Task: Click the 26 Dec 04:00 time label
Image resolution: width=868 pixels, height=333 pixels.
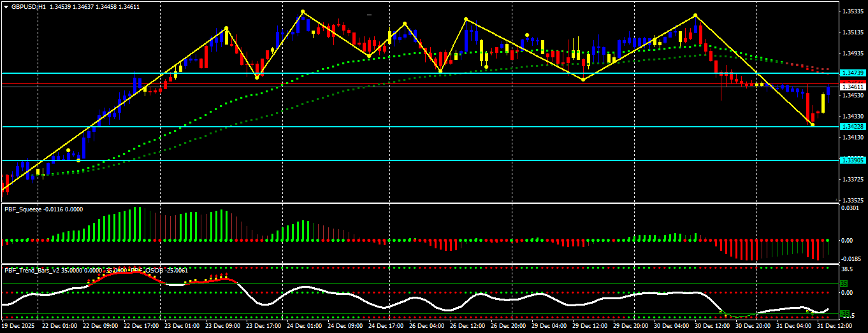Action: (428, 325)
